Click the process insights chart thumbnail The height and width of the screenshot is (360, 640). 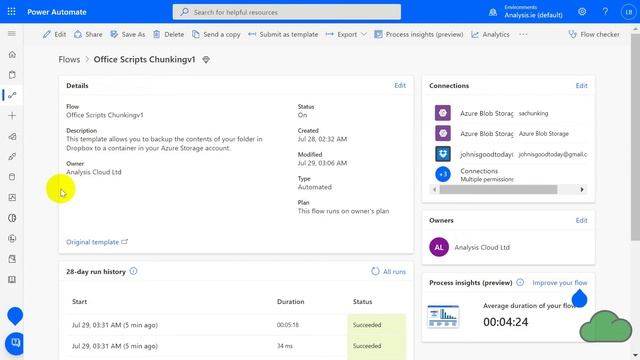click(443, 317)
